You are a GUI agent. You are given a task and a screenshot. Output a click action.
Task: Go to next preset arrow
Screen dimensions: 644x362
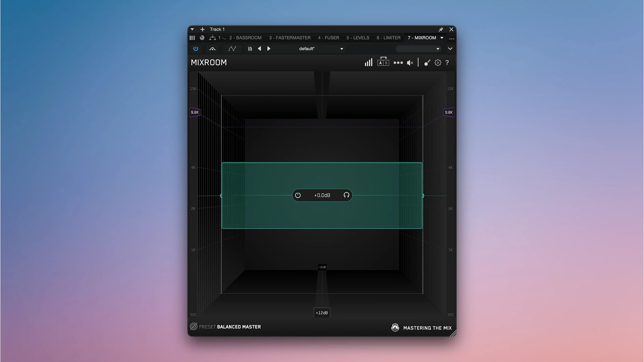coord(269,49)
